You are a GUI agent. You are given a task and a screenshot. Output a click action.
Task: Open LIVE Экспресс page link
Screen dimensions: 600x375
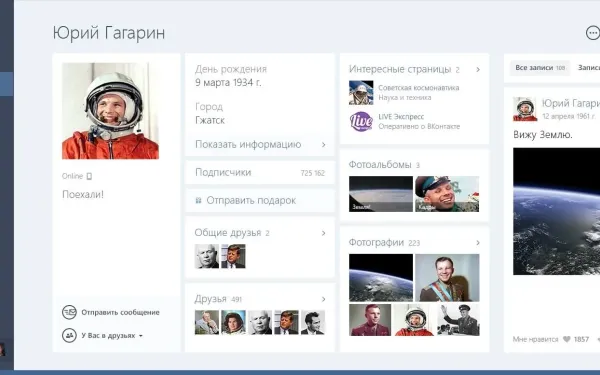click(x=401, y=117)
